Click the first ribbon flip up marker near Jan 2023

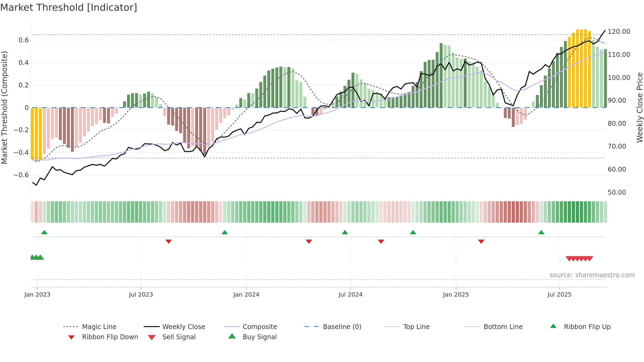pos(44,232)
